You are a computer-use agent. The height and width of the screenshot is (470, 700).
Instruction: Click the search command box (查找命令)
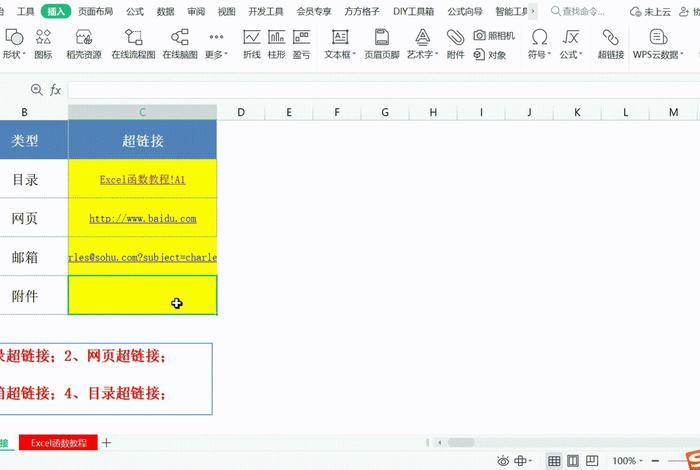coord(579,11)
